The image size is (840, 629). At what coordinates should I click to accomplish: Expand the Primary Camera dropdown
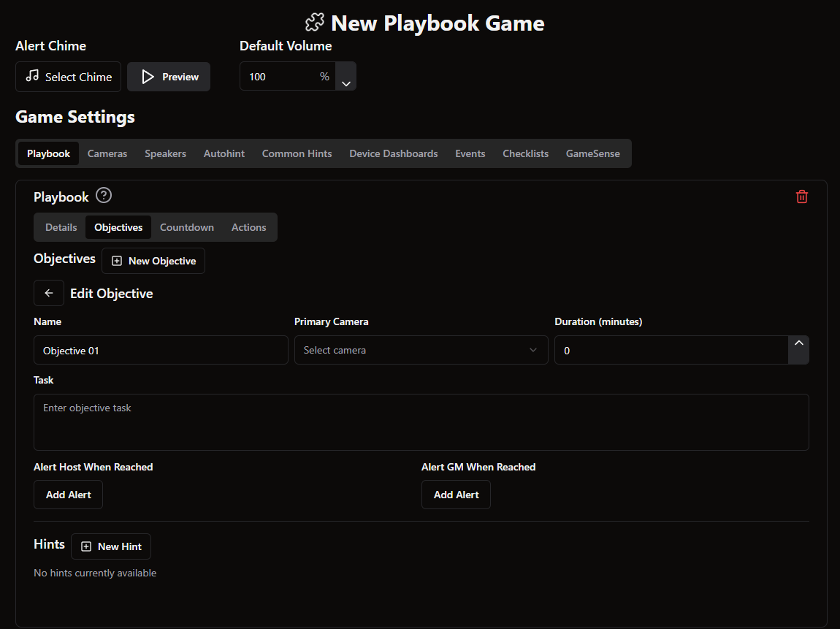click(x=421, y=350)
